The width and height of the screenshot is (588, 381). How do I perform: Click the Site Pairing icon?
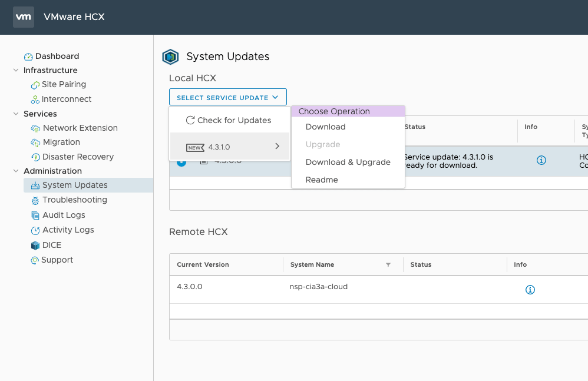coord(35,85)
